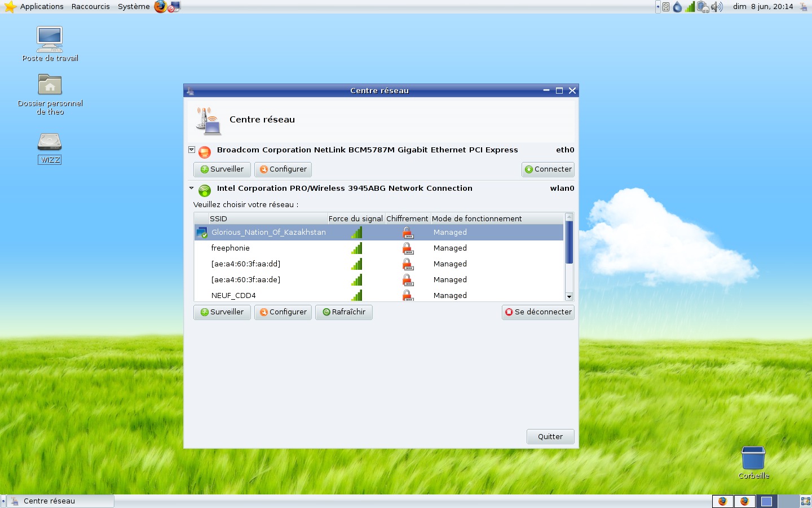Sort by the Force du signal column header
Image resolution: width=812 pixels, height=508 pixels.
[x=356, y=218]
